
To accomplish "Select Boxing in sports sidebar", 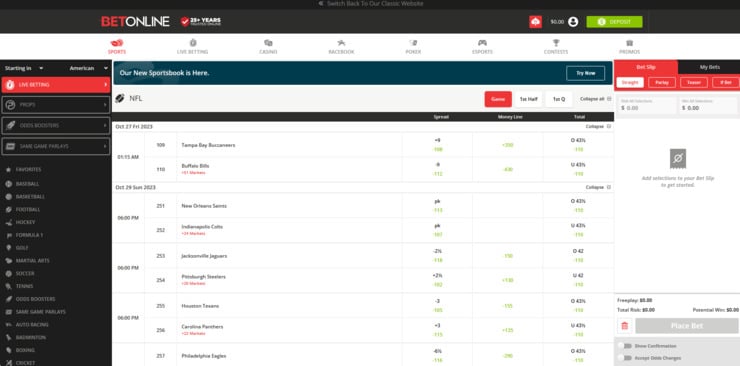I will [x=25, y=350].
